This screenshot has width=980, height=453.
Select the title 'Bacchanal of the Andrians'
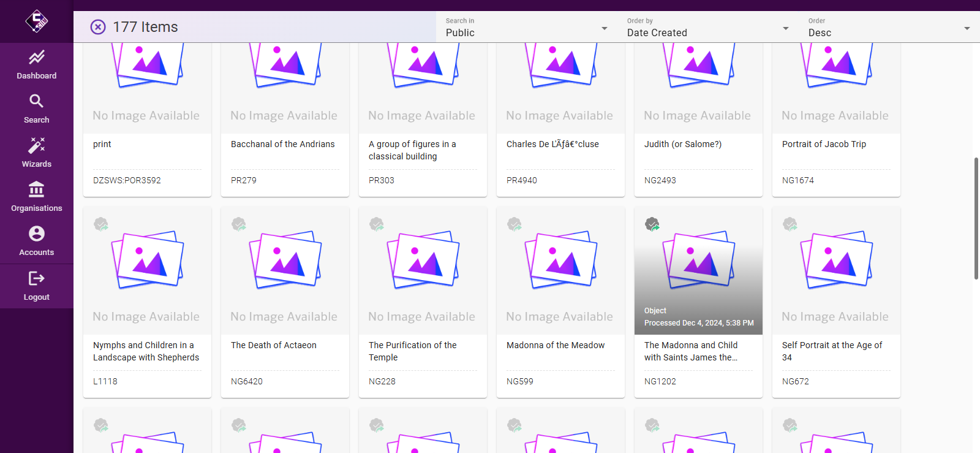pyautogui.click(x=283, y=144)
